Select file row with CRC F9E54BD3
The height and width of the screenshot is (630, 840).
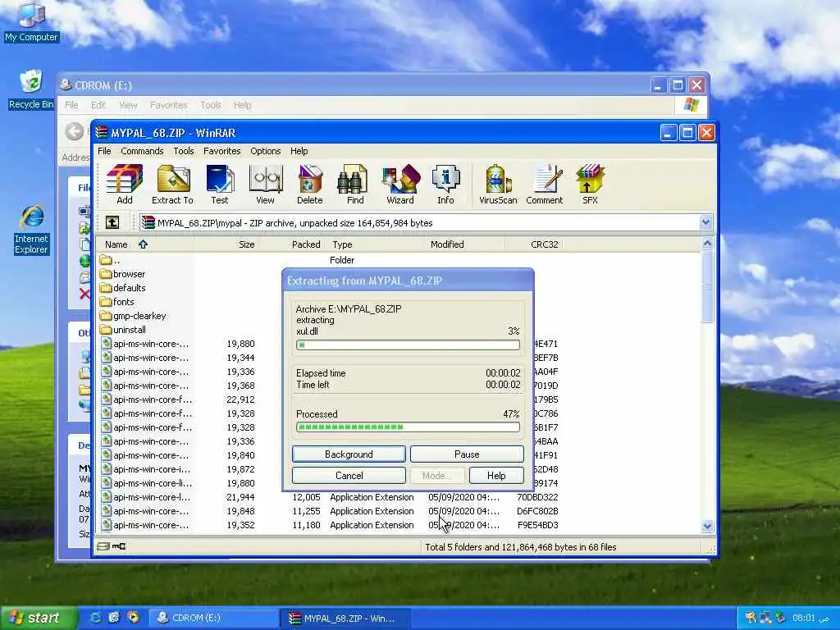pos(330,525)
